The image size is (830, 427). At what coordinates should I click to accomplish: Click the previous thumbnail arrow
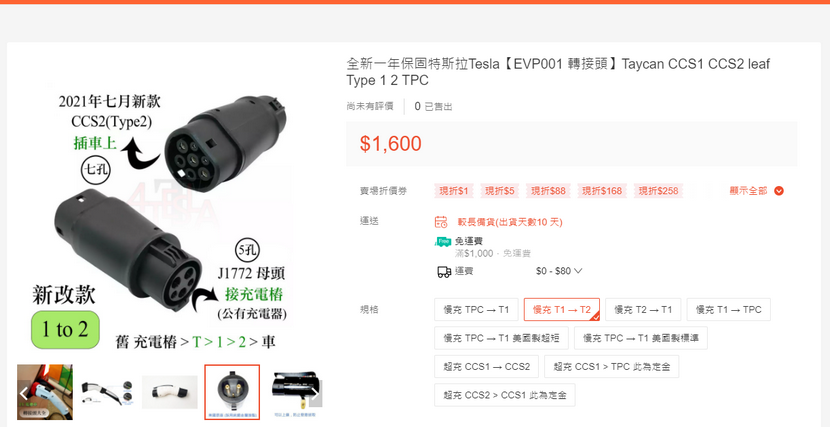(24, 393)
